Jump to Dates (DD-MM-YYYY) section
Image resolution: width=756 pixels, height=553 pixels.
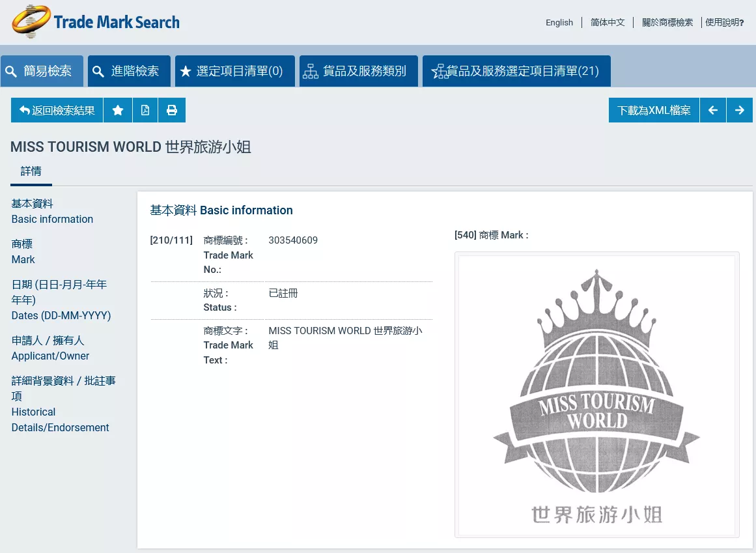[x=61, y=300]
